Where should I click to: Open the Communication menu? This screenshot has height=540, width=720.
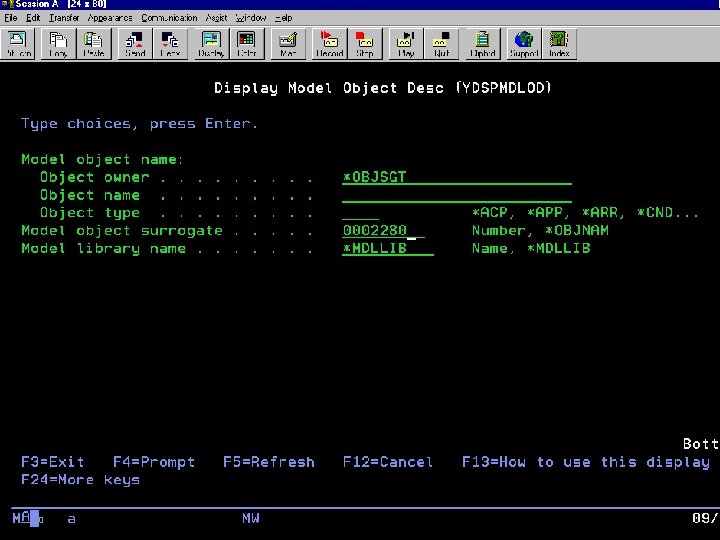[x=169, y=18]
